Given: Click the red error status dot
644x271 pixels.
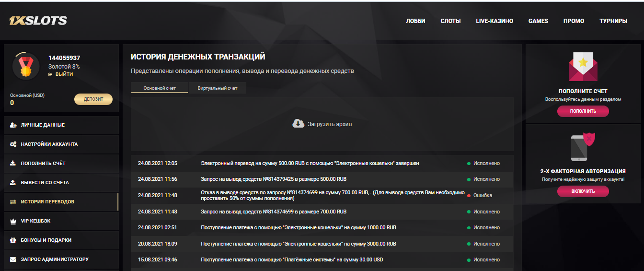Looking at the screenshot, I should tap(469, 196).
